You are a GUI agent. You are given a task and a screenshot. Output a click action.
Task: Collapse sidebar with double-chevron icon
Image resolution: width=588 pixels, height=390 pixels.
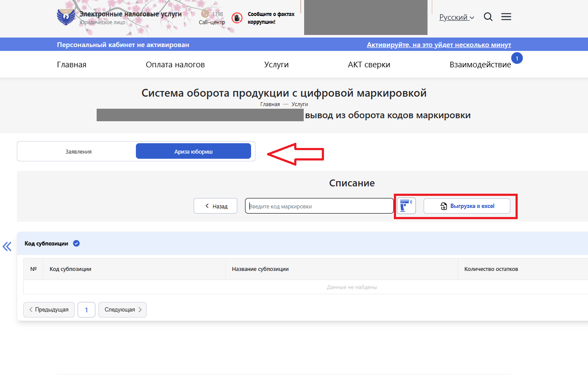(x=7, y=246)
